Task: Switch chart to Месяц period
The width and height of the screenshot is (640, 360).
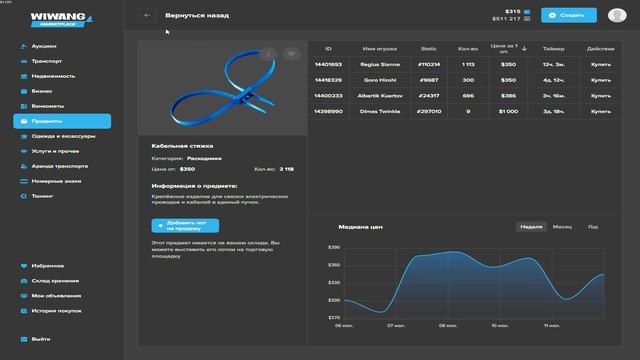Action: pyautogui.click(x=562, y=227)
